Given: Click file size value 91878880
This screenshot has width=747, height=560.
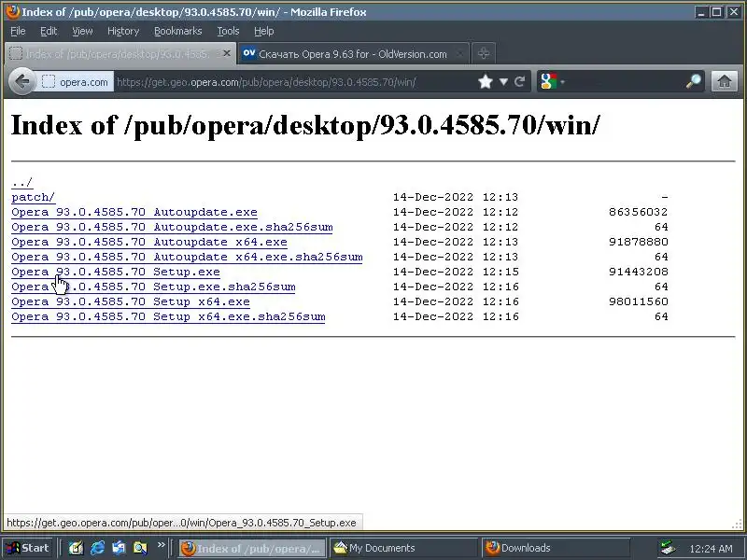Looking at the screenshot, I should [x=639, y=242].
